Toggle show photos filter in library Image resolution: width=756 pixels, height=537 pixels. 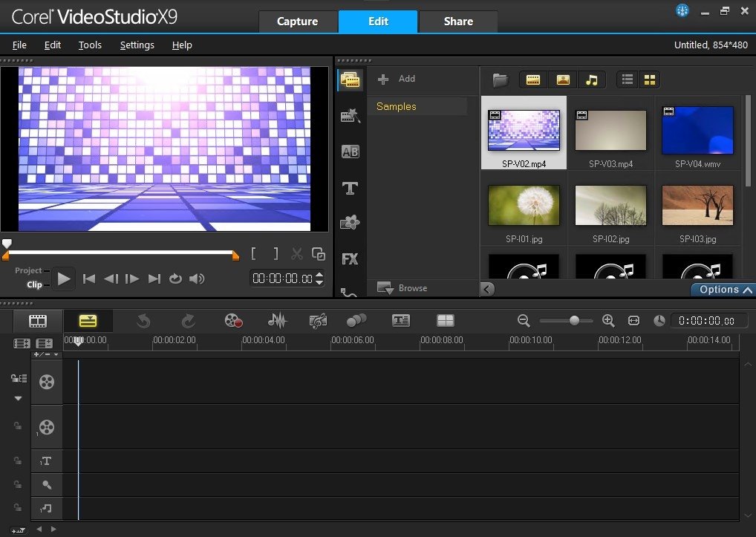563,79
